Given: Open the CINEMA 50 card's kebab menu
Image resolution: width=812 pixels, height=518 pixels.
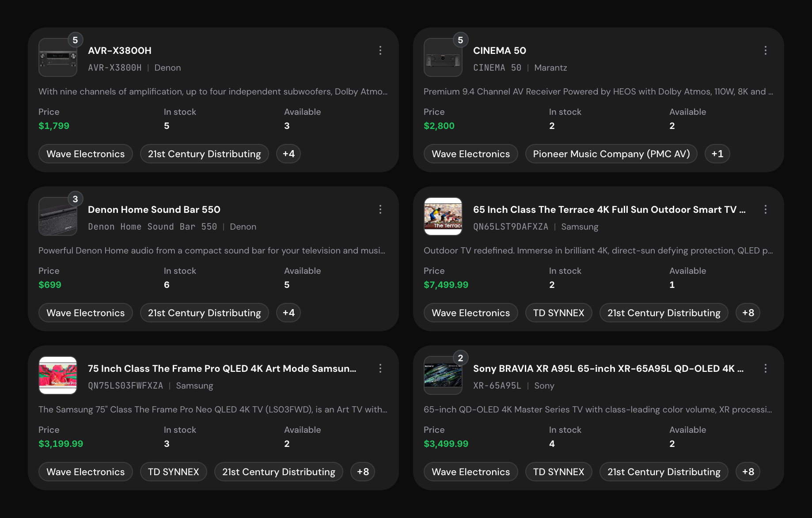Looking at the screenshot, I should pos(766,50).
